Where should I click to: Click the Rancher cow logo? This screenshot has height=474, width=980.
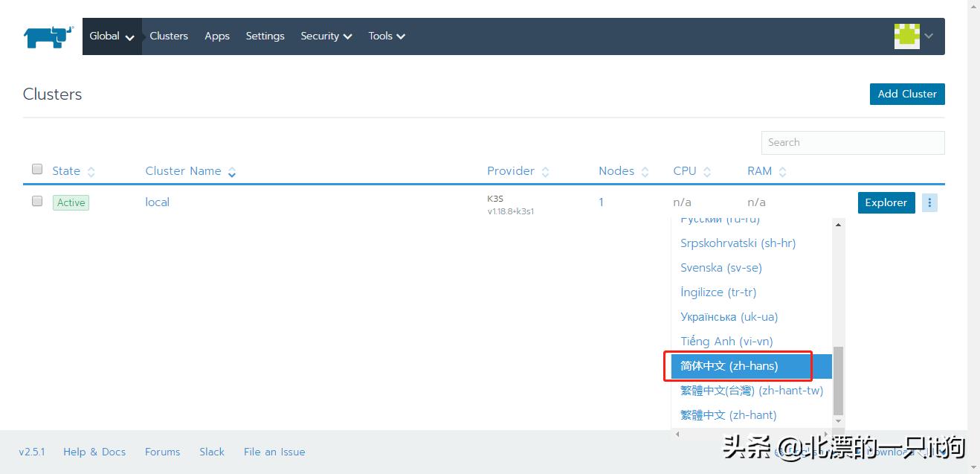(x=48, y=36)
